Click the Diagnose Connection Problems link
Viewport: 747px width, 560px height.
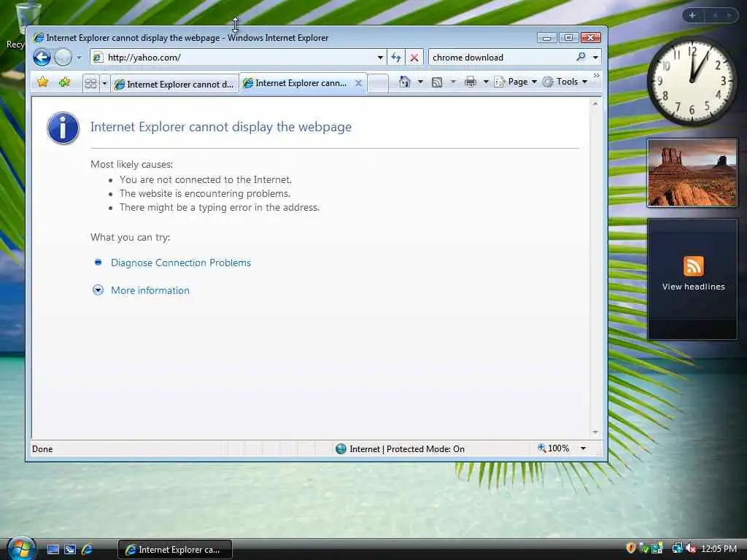pos(181,262)
